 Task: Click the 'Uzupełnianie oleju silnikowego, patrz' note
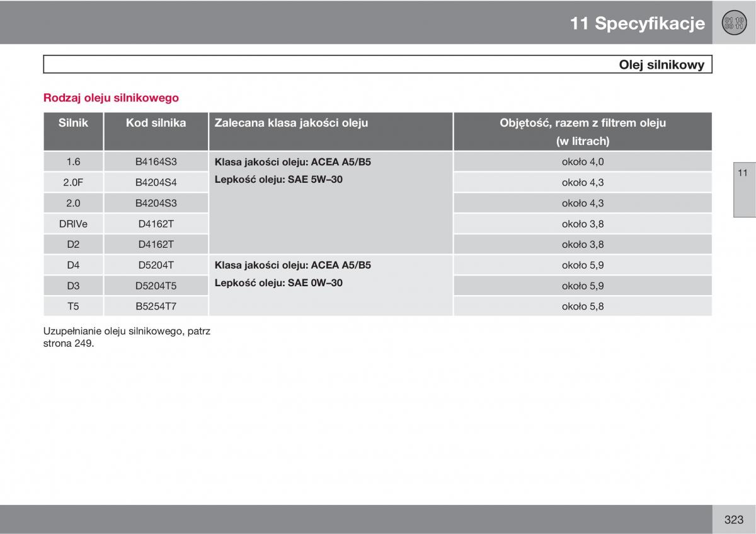127,330
